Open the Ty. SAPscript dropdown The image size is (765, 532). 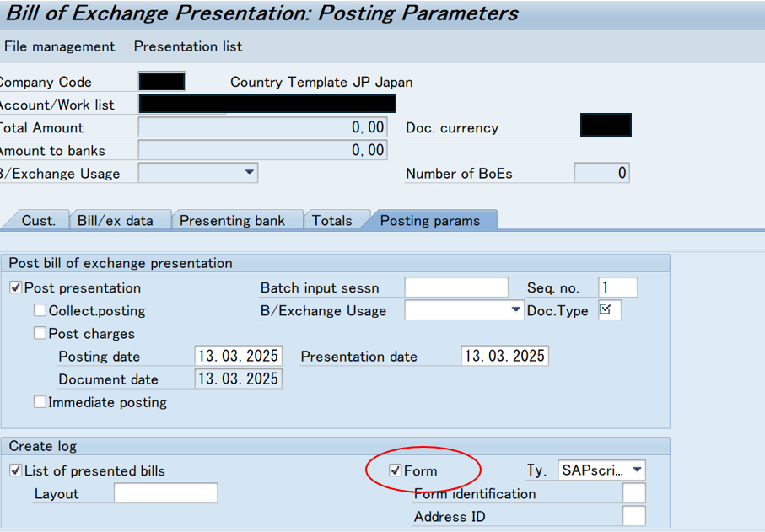[x=637, y=470]
